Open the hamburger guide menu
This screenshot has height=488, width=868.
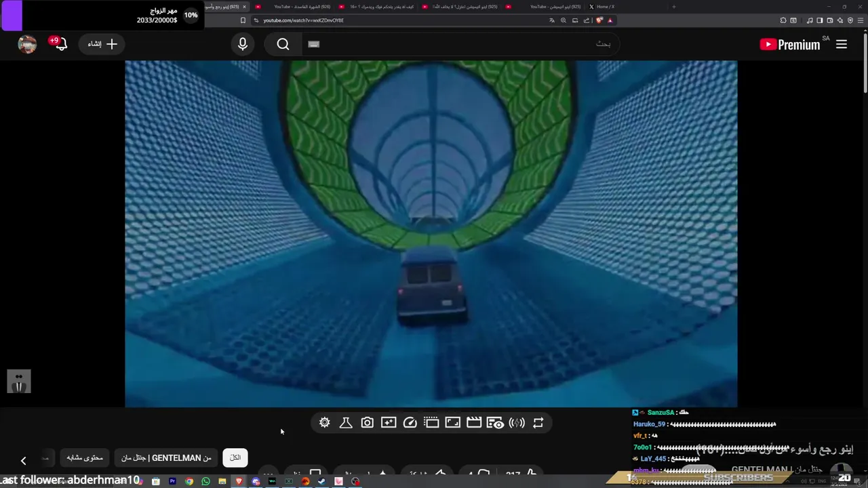[x=842, y=44]
